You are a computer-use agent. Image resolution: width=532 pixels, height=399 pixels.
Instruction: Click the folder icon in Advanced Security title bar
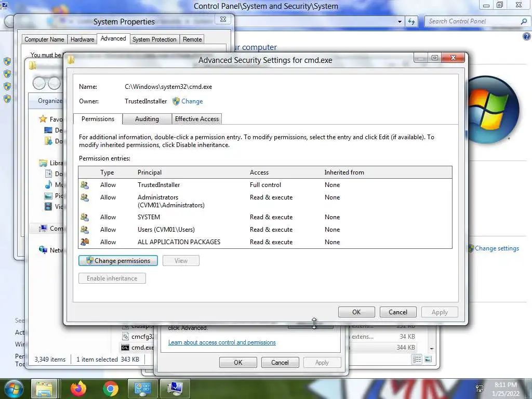[71, 60]
